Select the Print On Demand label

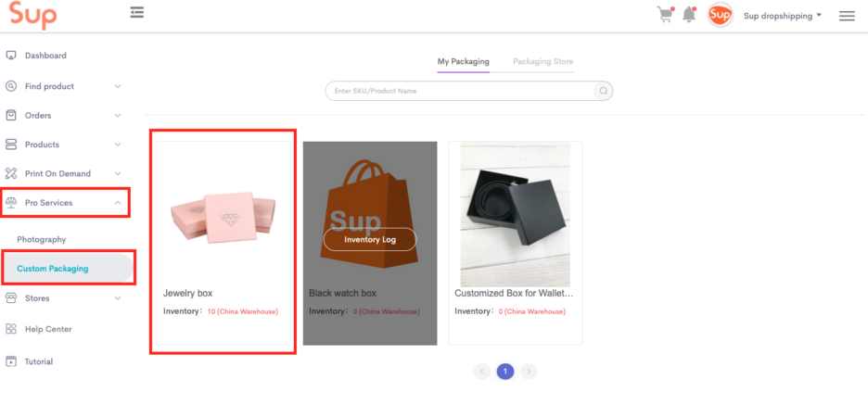57,173
